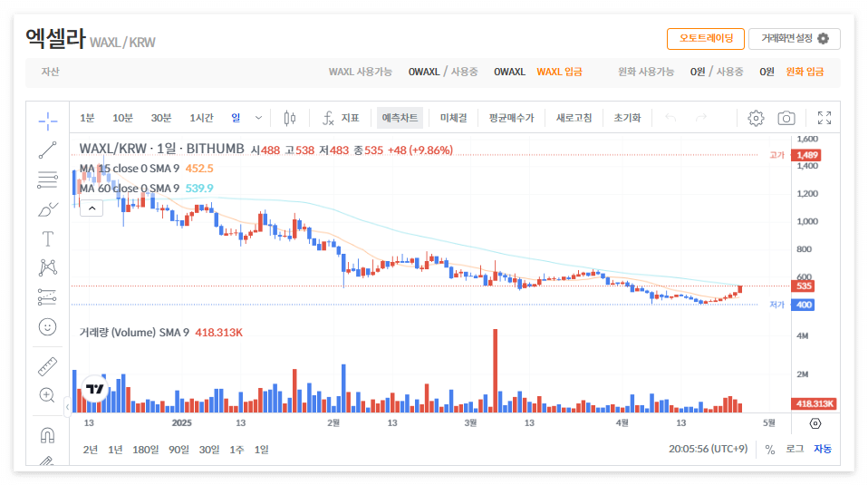868x485 pixels.
Task: Toggle 자동 auto scale
Action: [823, 449]
